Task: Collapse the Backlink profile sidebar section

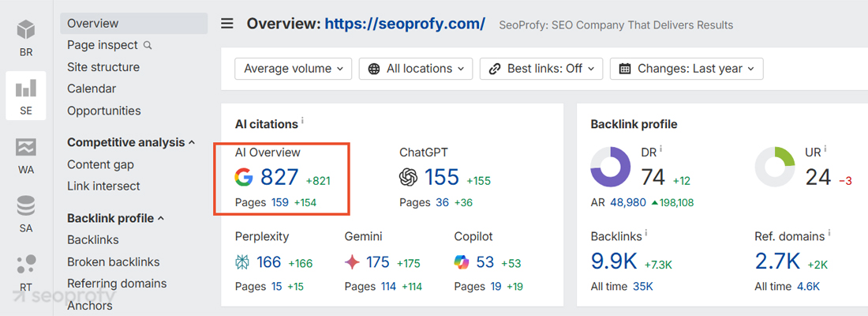Action: coord(160,218)
